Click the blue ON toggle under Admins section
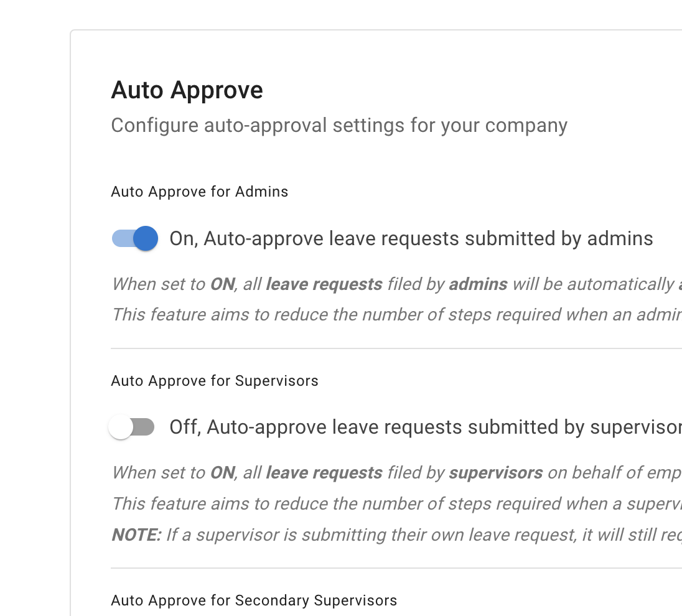 click(134, 238)
